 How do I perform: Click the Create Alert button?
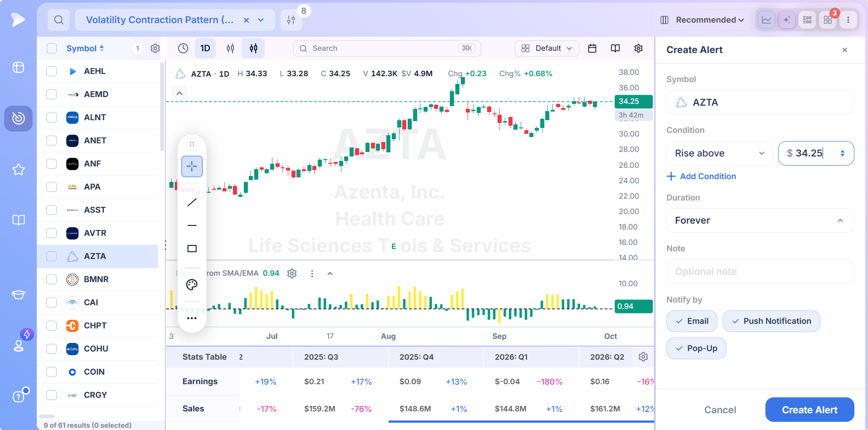pyautogui.click(x=810, y=410)
